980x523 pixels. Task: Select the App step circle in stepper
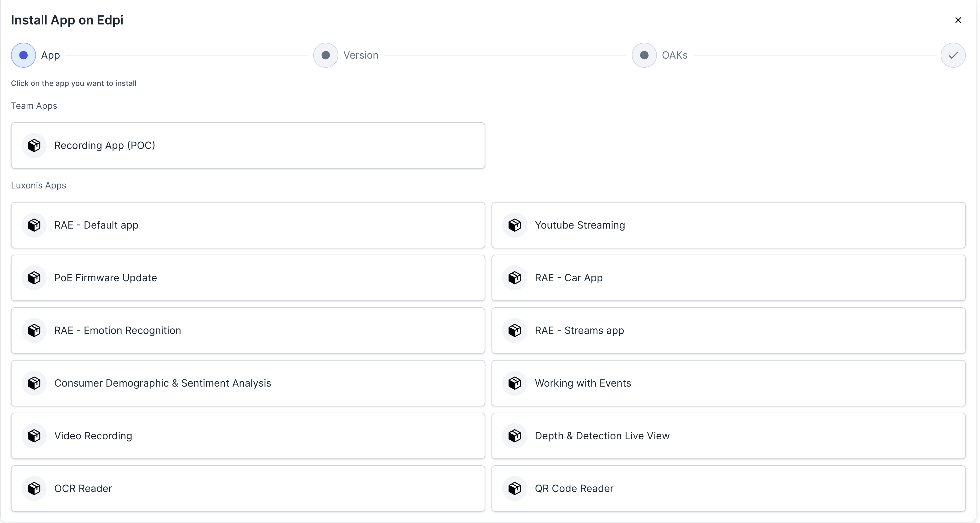(x=24, y=55)
